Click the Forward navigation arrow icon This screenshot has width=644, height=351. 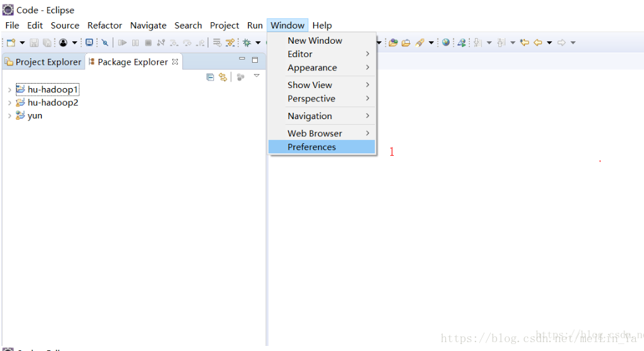coord(562,42)
